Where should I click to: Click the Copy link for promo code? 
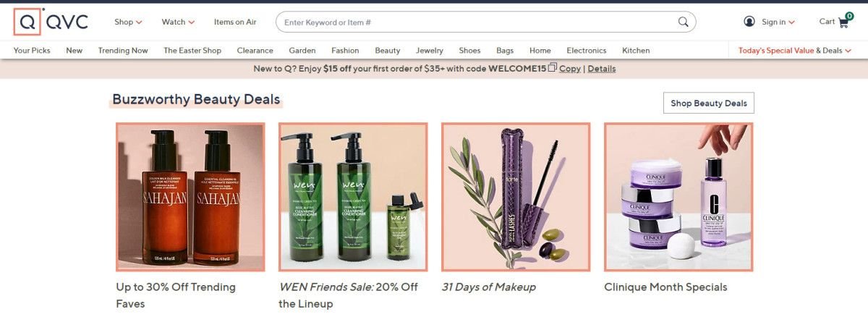(570, 69)
